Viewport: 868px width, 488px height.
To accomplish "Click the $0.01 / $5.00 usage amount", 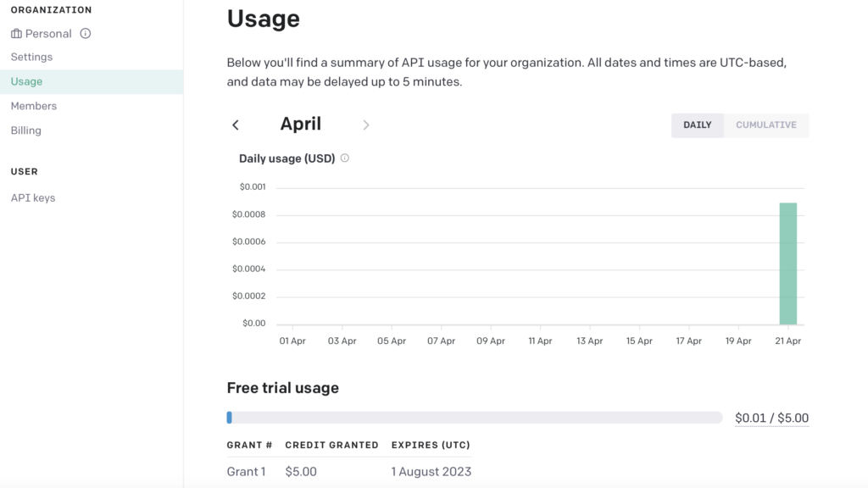I will [x=771, y=418].
